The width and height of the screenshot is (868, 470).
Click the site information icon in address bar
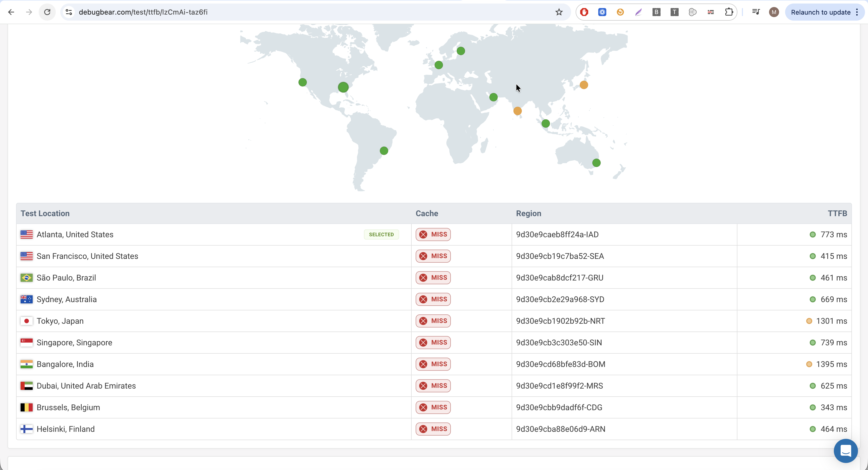point(69,12)
